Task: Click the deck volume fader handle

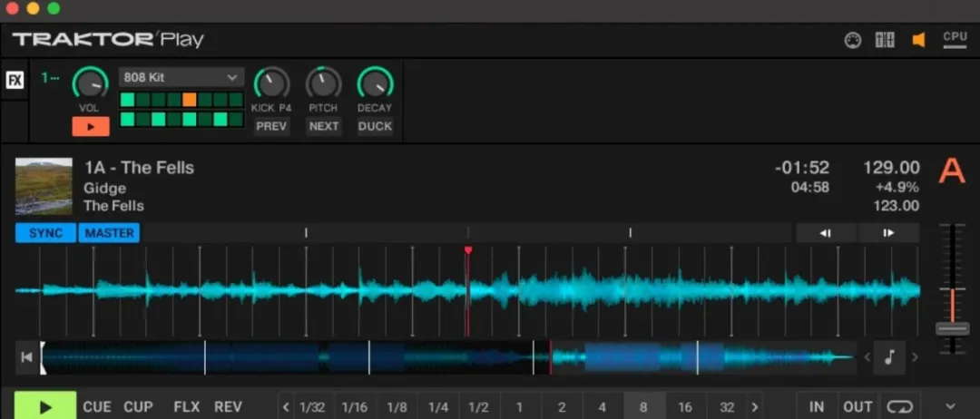Action: tap(953, 328)
